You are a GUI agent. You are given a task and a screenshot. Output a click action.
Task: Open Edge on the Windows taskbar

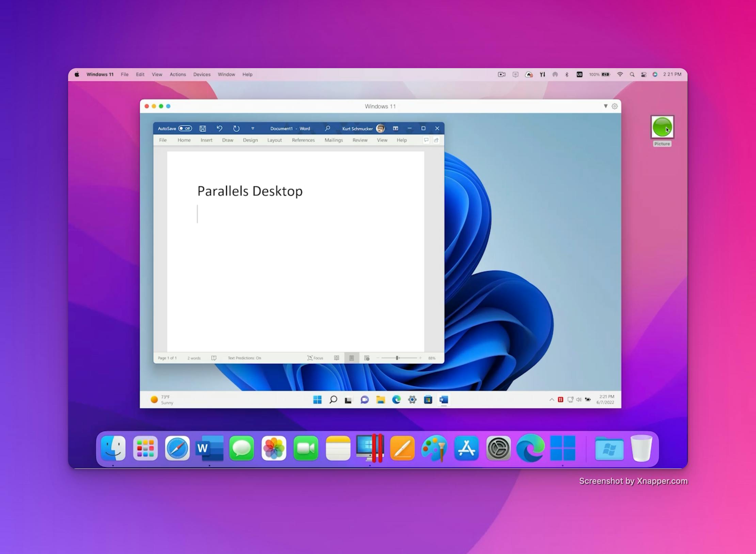[396, 400]
